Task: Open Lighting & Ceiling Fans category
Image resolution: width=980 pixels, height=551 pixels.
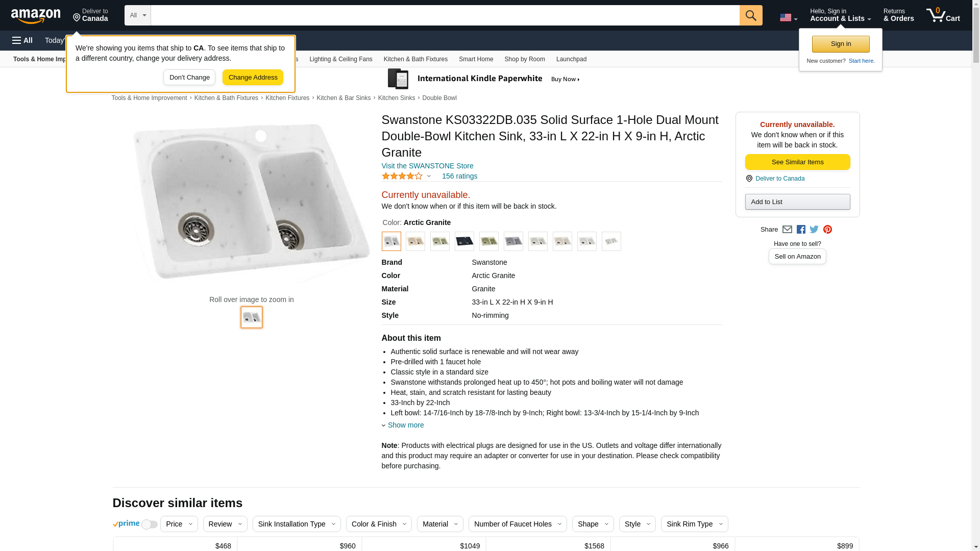Action: tap(340, 59)
